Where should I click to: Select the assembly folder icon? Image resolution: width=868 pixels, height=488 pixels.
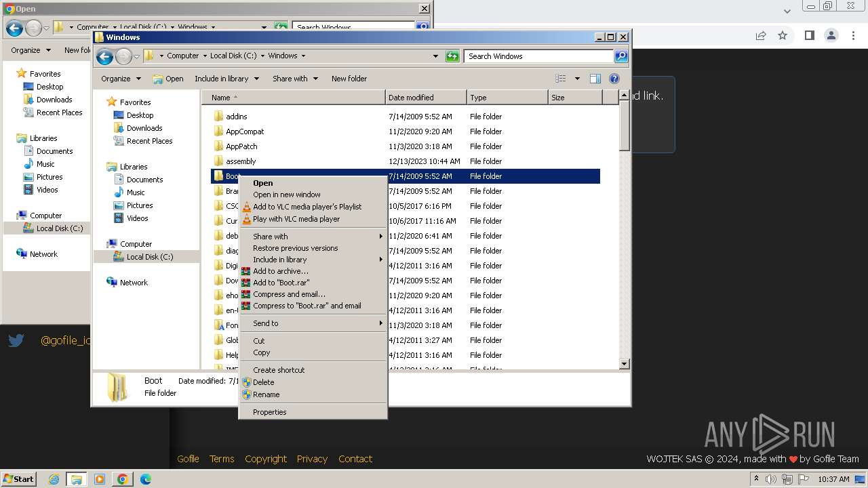coord(218,161)
